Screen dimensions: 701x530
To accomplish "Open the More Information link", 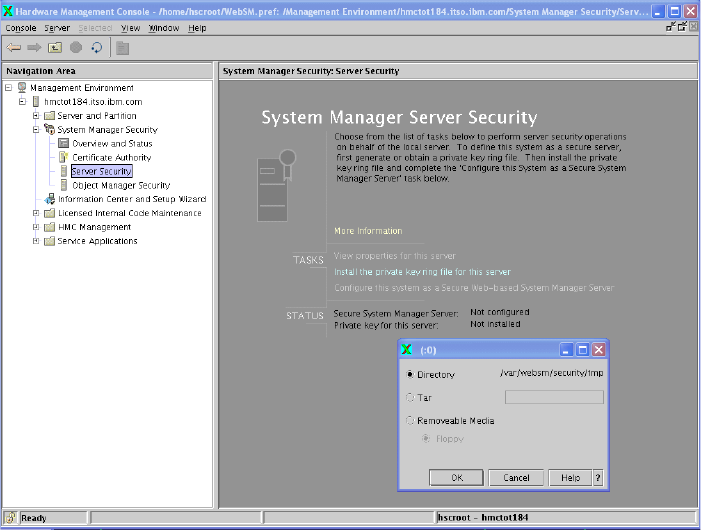I will tap(368, 231).
